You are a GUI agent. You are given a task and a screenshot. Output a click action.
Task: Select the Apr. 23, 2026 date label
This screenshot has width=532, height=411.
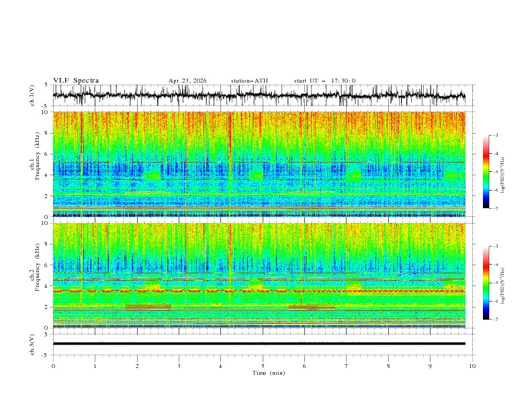[187, 81]
